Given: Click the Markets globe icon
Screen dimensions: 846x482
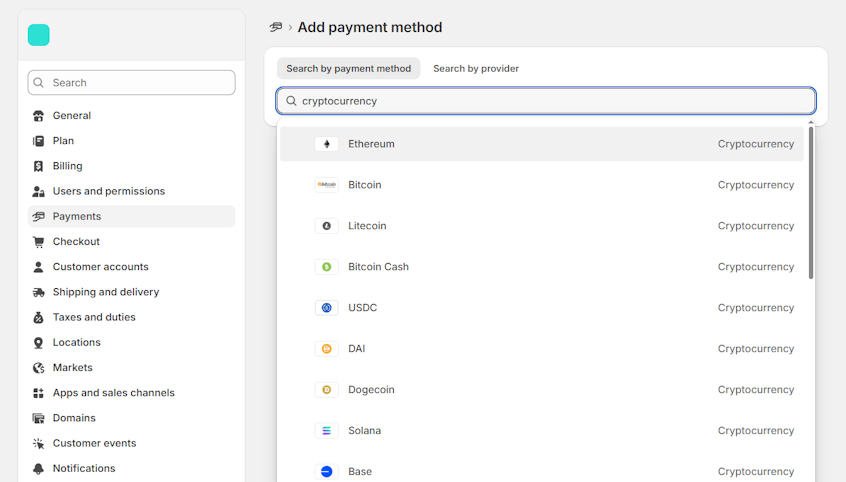Looking at the screenshot, I should [x=38, y=368].
